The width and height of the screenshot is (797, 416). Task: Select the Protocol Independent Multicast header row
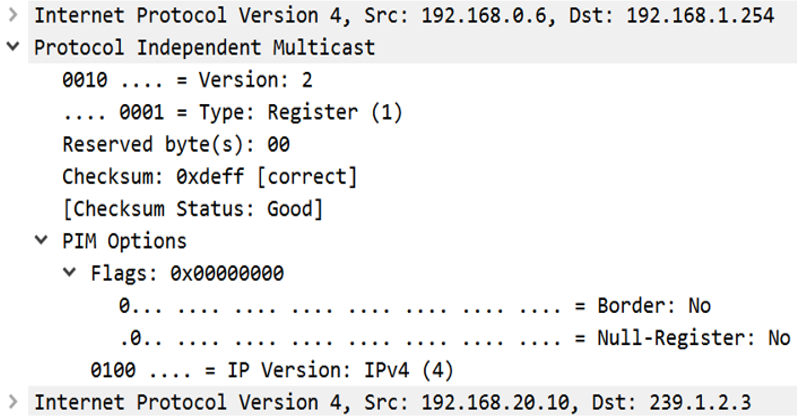[x=204, y=49]
